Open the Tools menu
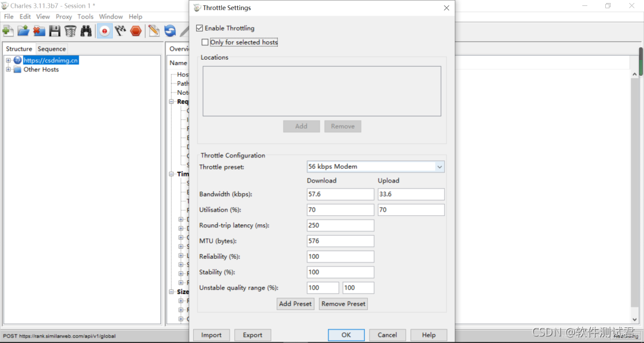 (x=85, y=17)
